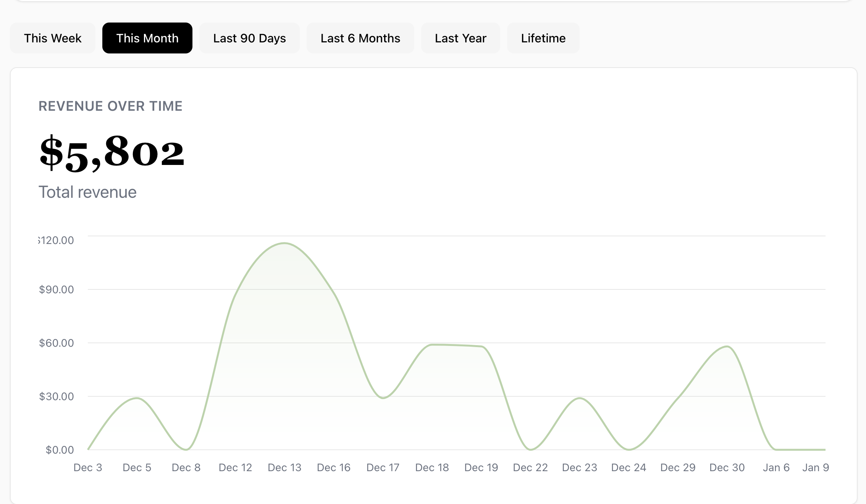Select the This Month time range
Viewport: 866px width, 504px height.
(147, 38)
